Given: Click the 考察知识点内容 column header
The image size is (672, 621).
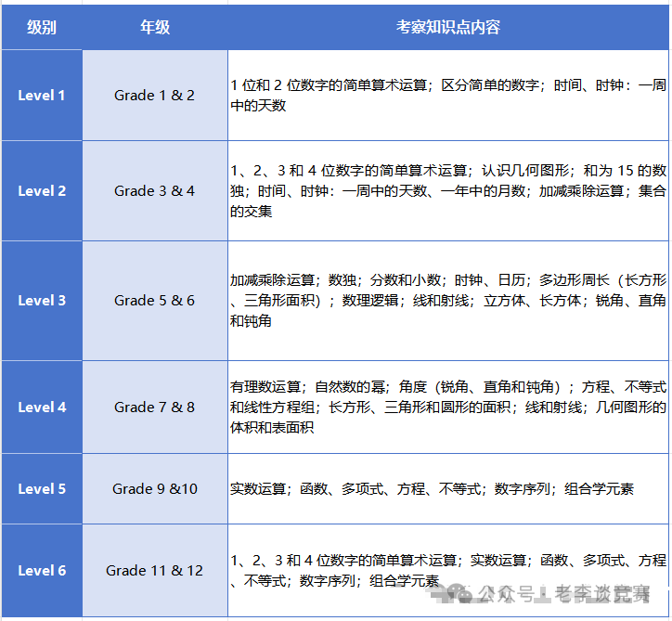Looking at the screenshot, I should [448, 27].
